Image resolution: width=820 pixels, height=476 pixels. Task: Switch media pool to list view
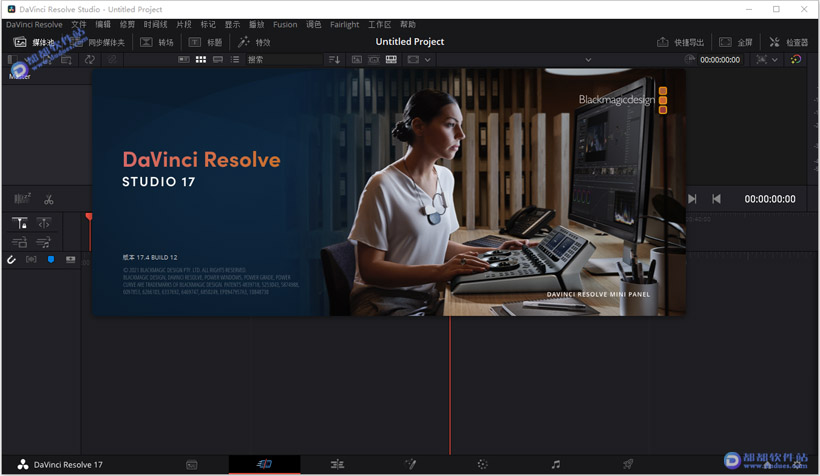(x=235, y=60)
